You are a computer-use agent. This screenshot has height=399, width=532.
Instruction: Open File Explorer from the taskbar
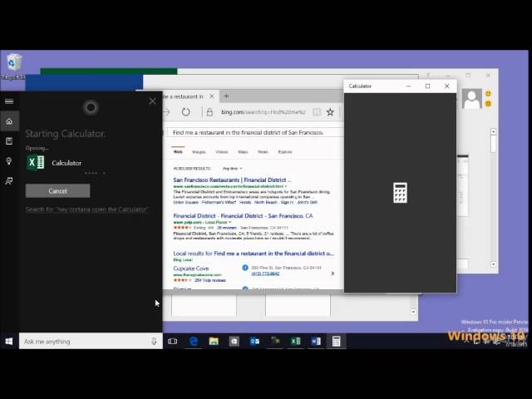tap(214, 342)
